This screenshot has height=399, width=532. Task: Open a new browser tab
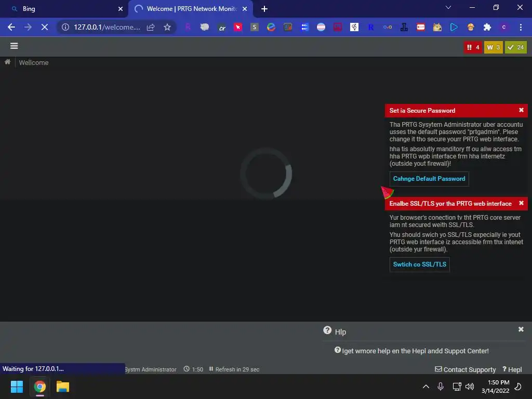264,9
